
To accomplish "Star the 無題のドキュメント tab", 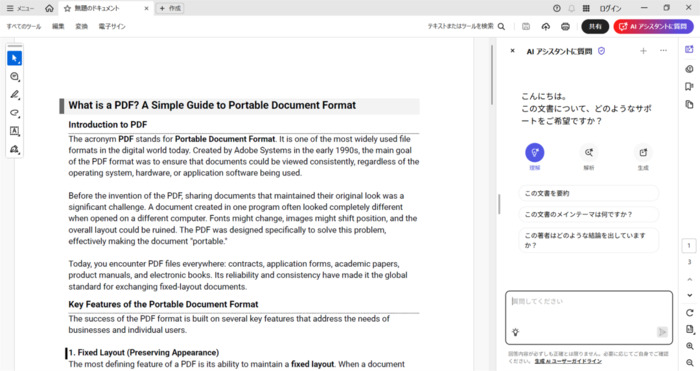I will point(67,8).
